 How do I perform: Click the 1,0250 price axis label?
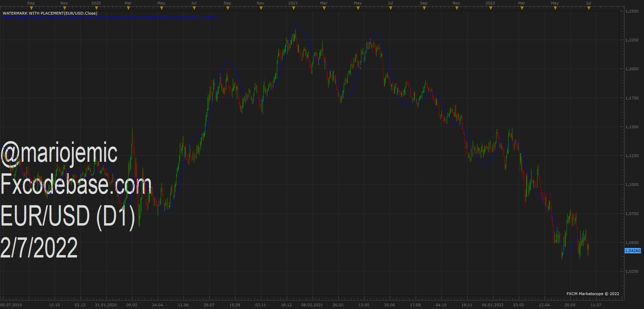click(632, 271)
